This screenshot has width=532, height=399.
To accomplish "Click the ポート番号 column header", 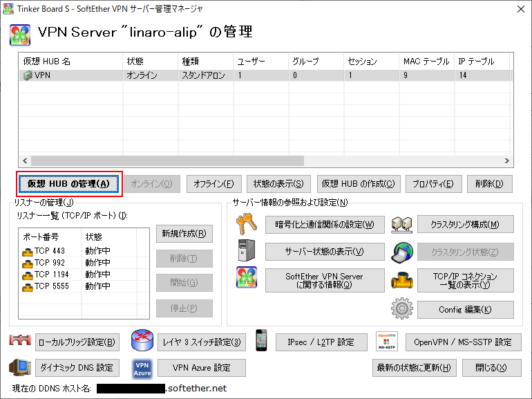I will point(50,236).
